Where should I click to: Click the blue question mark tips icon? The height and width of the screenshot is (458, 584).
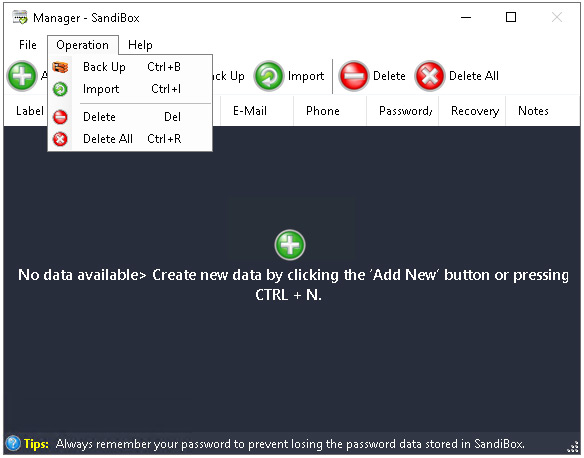coord(13,443)
